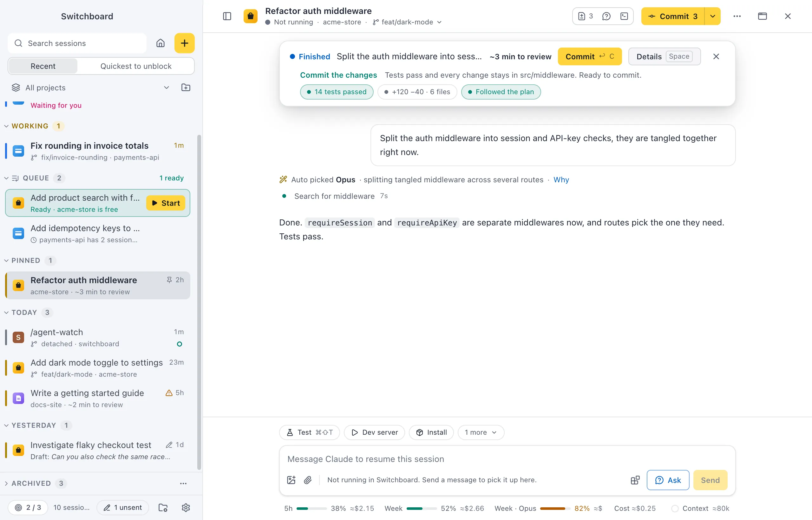
Task: Open the ask question bubble icon in header
Action: point(606,16)
